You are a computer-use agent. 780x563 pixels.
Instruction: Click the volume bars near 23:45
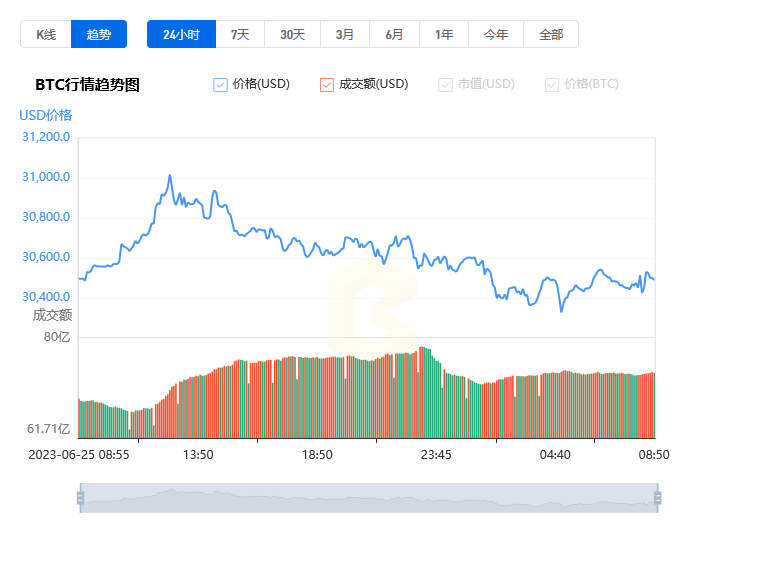coord(435,400)
